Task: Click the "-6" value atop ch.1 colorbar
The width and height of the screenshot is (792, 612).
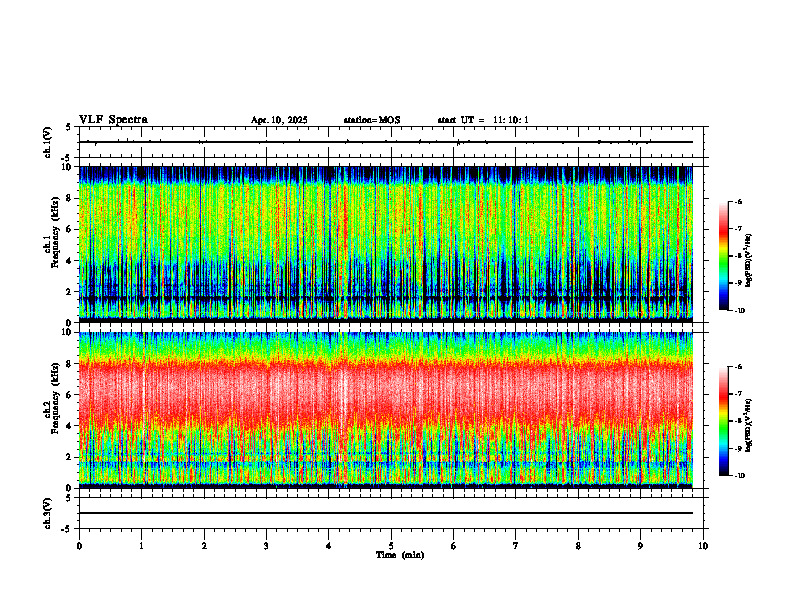Action: click(738, 201)
